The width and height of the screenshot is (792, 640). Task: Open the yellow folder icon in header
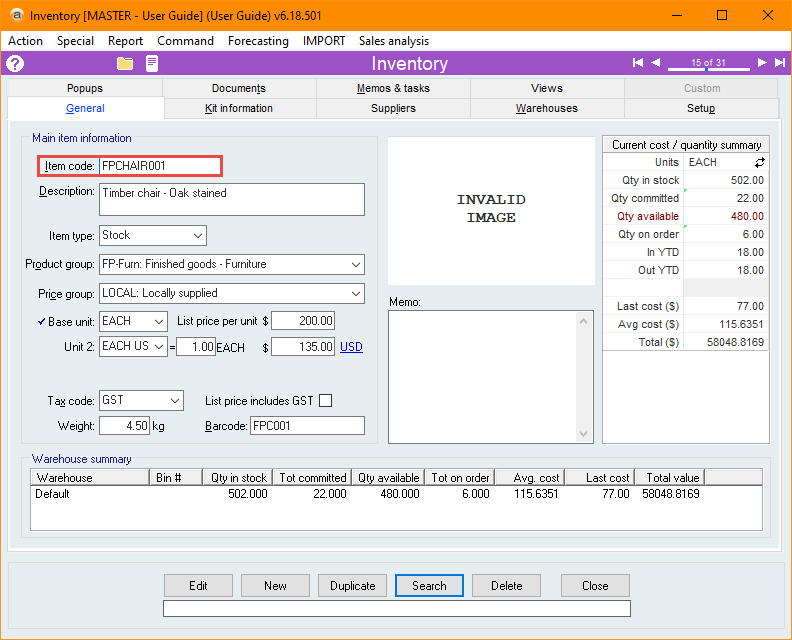pos(125,64)
